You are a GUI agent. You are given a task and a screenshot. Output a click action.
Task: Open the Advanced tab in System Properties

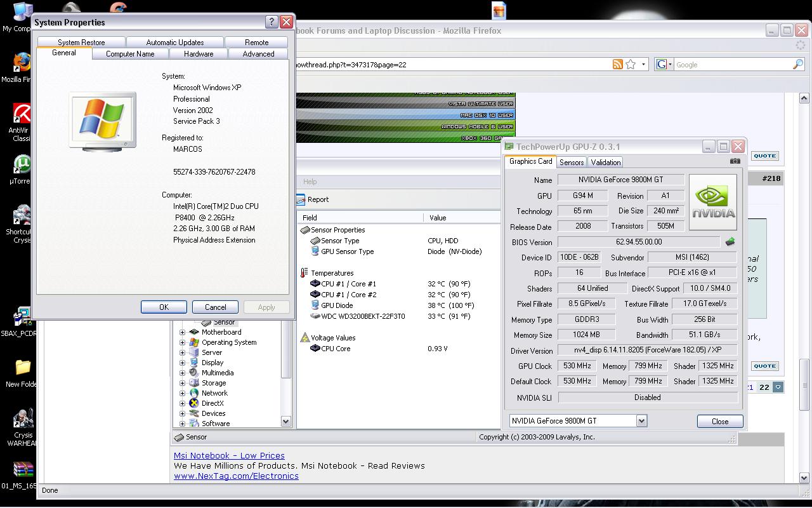[x=259, y=54]
